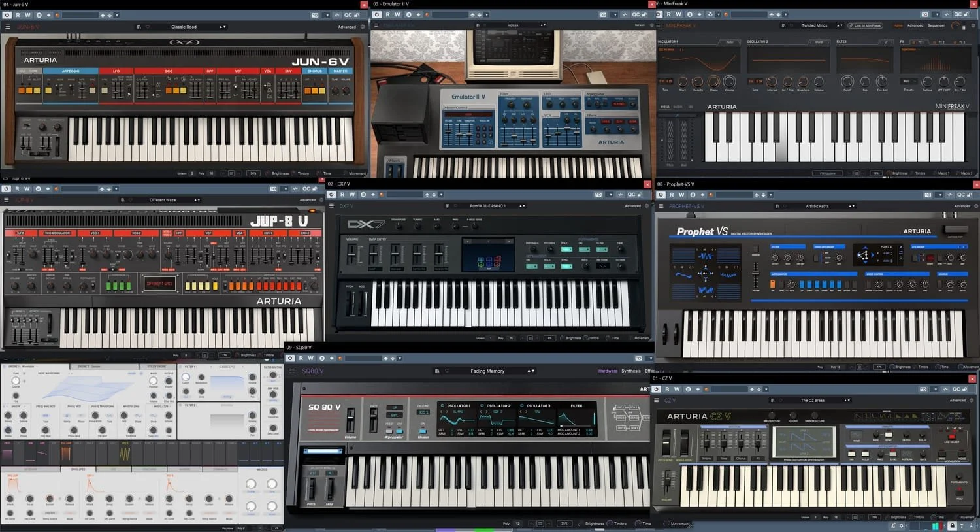Click QC button in MiniFreak V host toolbar
The height and width of the screenshot is (532, 980).
click(x=958, y=14)
